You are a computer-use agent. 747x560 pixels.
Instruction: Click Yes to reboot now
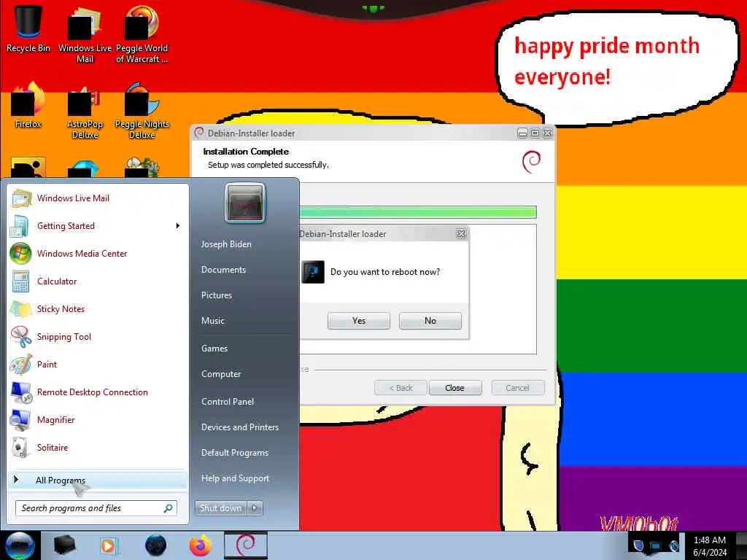359,321
